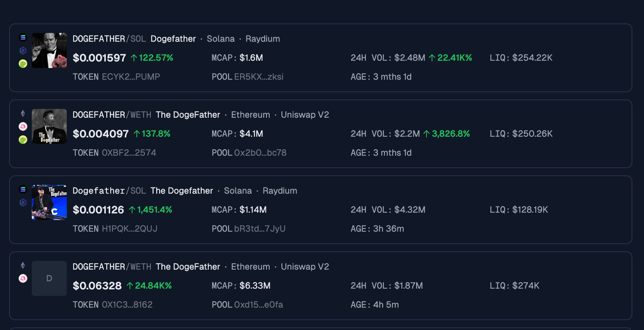This screenshot has width=644, height=330.
Task: Click Raydium icon on the $0.001126 card
Action: (x=23, y=202)
